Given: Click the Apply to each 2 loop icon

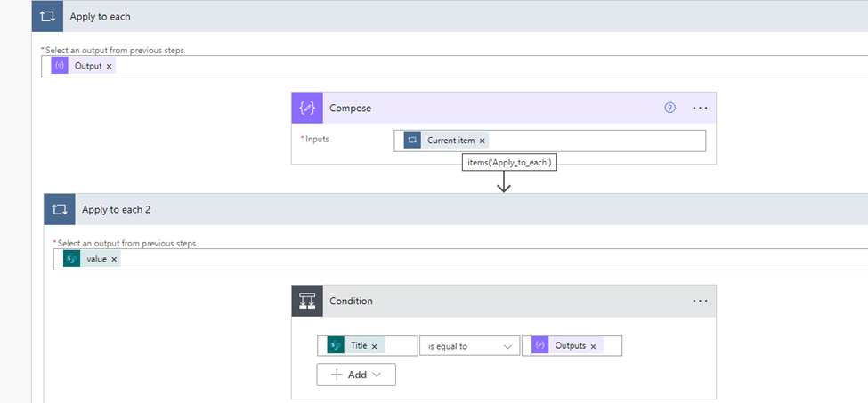Looking at the screenshot, I should [60, 210].
